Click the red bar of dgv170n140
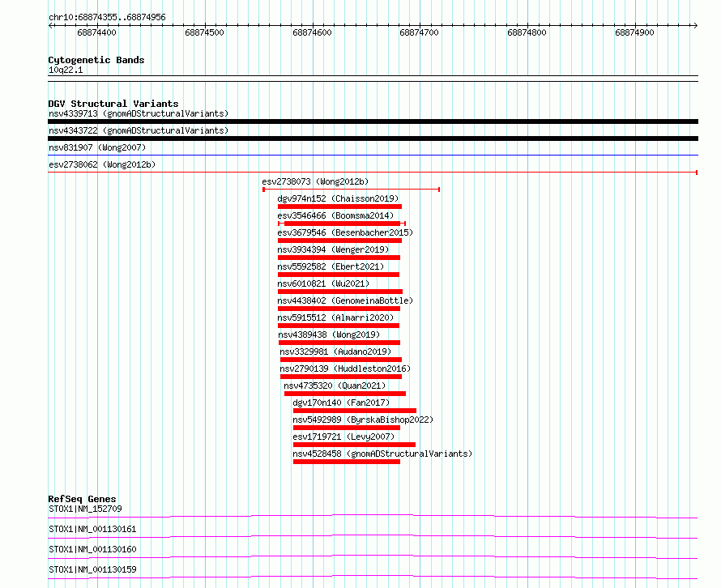The height and width of the screenshot is (588, 721). click(x=355, y=411)
